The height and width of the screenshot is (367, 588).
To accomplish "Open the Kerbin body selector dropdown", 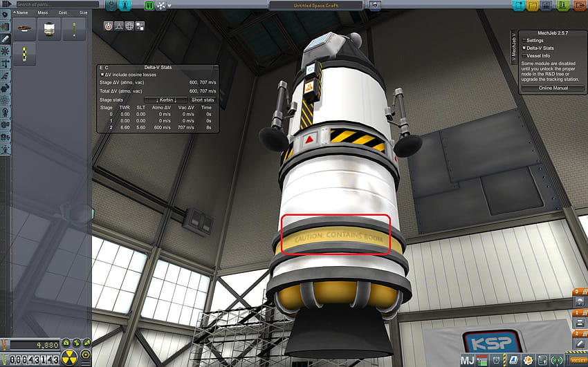I will pyautogui.click(x=166, y=100).
